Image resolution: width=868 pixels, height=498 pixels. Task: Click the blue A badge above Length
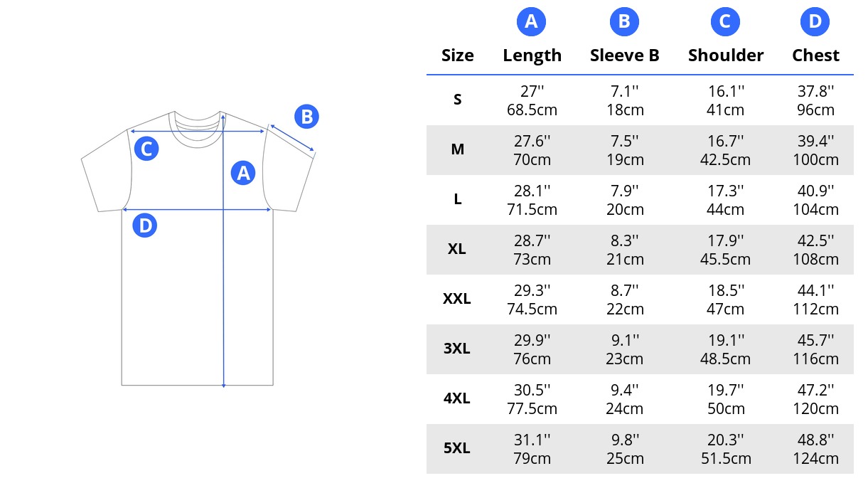pos(531,22)
